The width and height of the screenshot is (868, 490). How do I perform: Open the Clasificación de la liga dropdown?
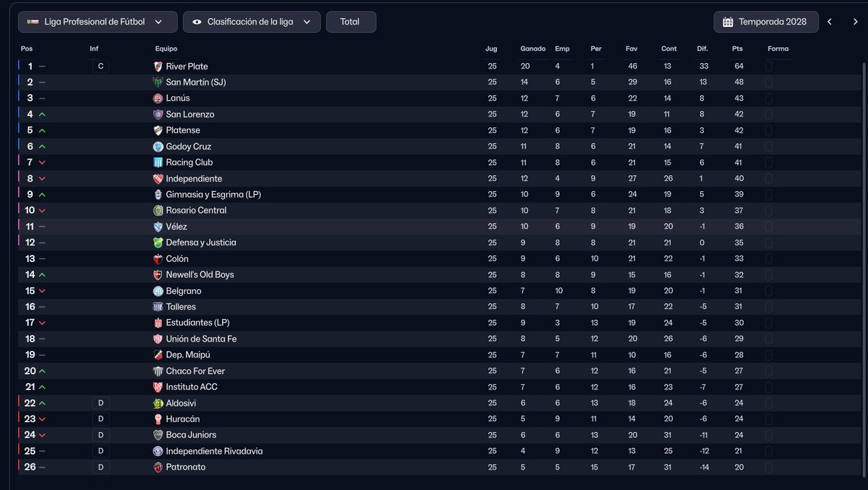(252, 22)
